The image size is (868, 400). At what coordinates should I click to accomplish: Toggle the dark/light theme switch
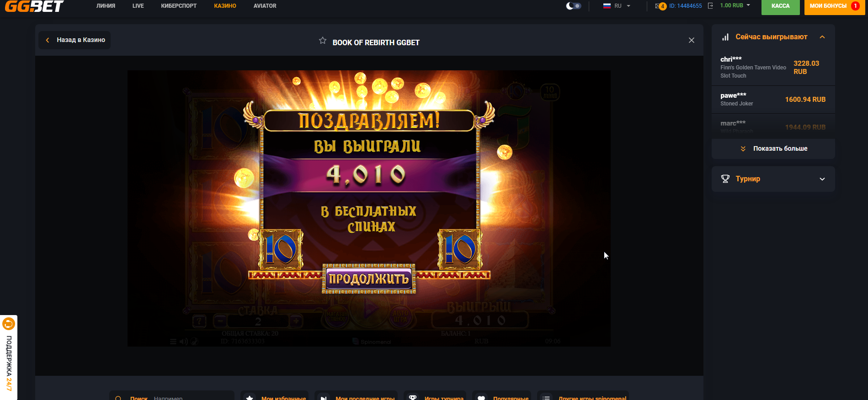click(x=574, y=6)
